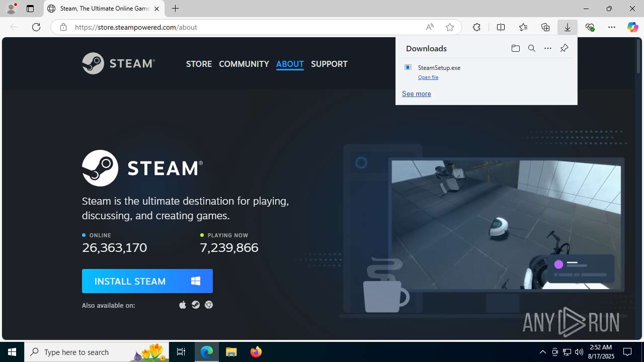
Task: Click the SteamSetup.exe file name
Action: (439, 67)
